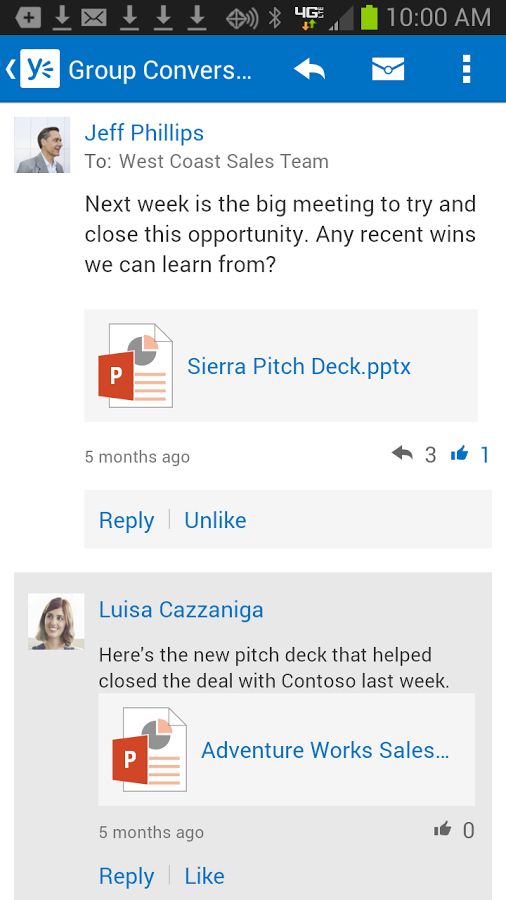This screenshot has width=506, height=900.
Task: Tap the reply arrow in top bar
Action: tap(309, 69)
